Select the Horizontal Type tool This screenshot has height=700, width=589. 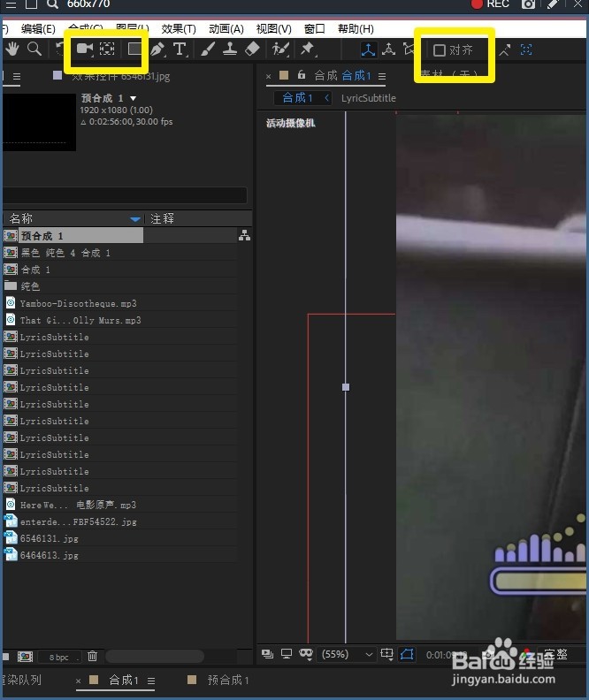coord(180,49)
